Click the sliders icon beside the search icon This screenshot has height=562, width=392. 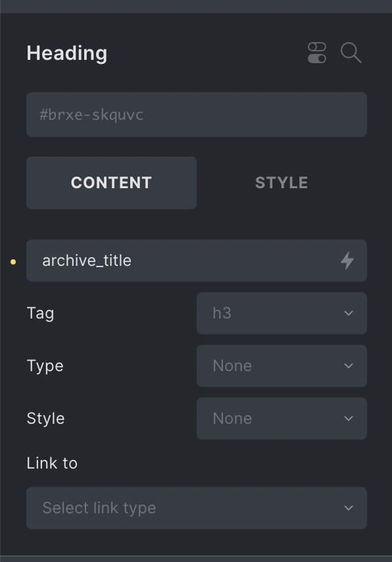[316, 53]
